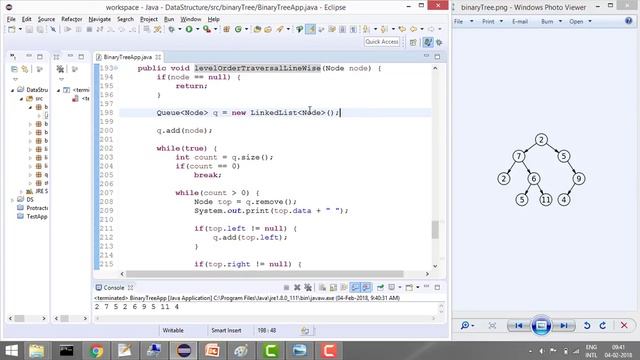
Task: Switch to the Debug perspective icon
Action: [439, 42]
